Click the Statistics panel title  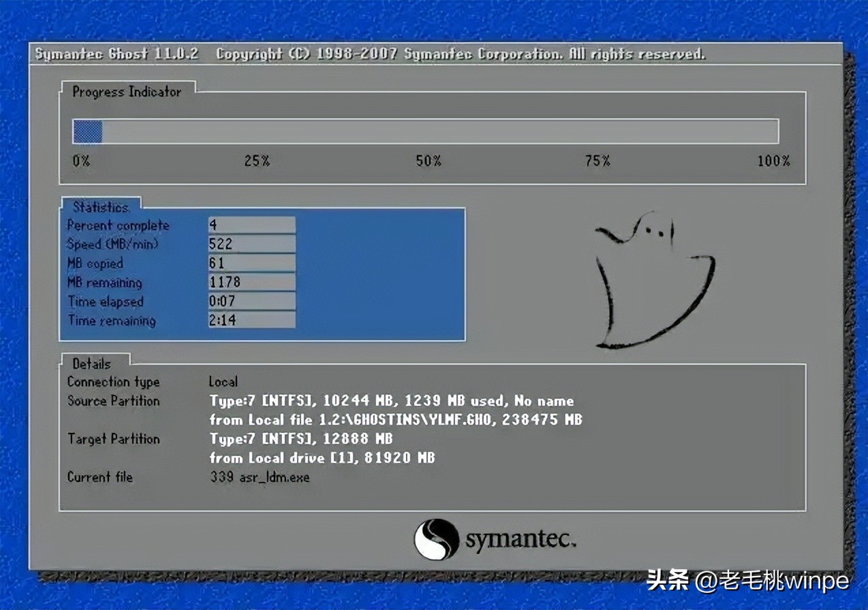point(100,207)
